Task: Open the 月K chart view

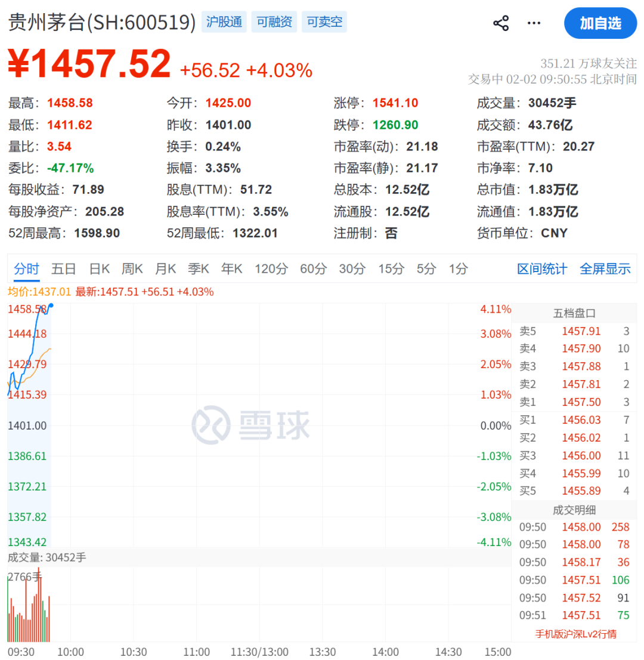Action: point(165,269)
